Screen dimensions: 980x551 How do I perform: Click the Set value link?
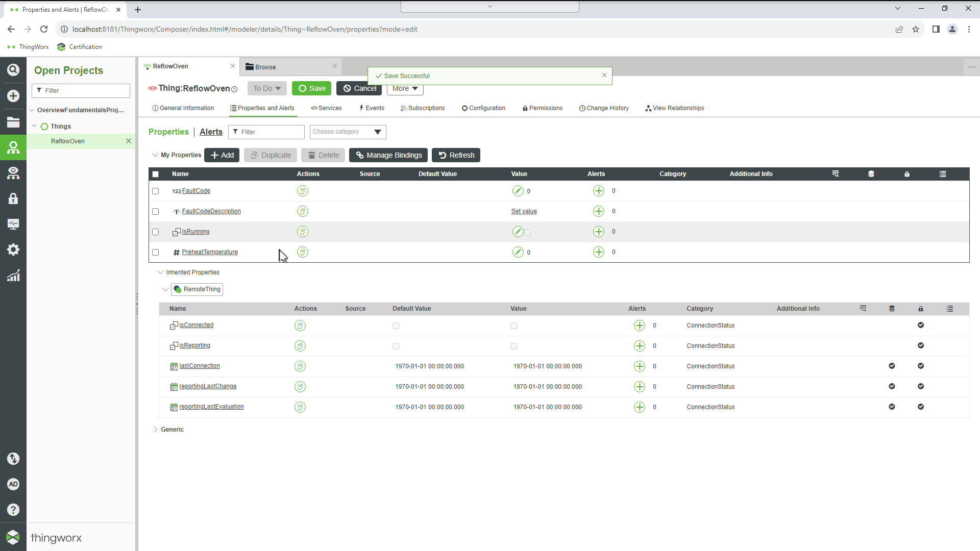(524, 211)
